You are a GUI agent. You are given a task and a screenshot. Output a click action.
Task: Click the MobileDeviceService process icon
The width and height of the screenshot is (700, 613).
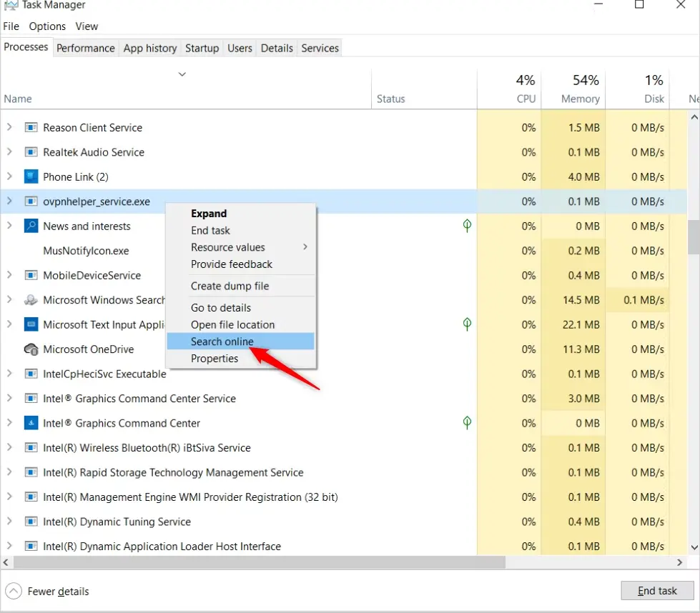coord(31,275)
